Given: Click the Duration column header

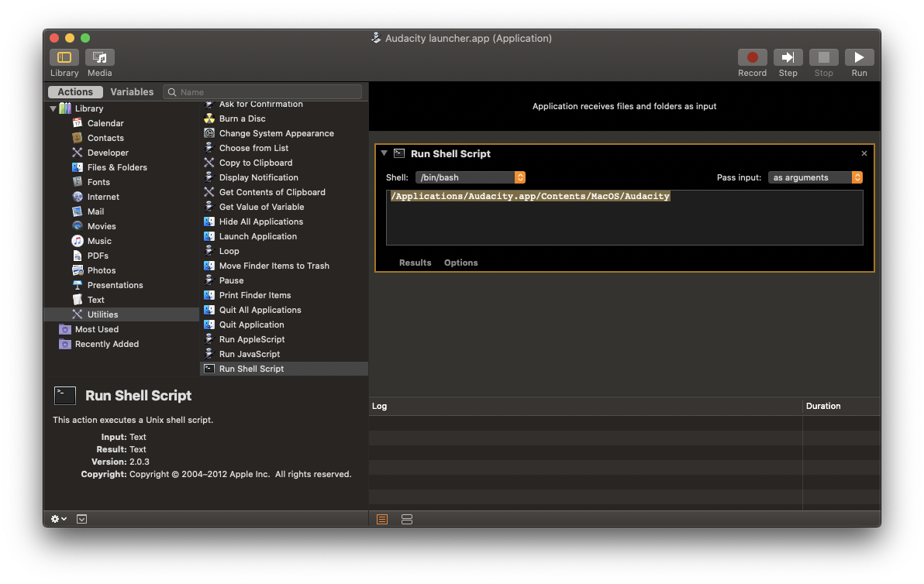Looking at the screenshot, I should [x=842, y=406].
